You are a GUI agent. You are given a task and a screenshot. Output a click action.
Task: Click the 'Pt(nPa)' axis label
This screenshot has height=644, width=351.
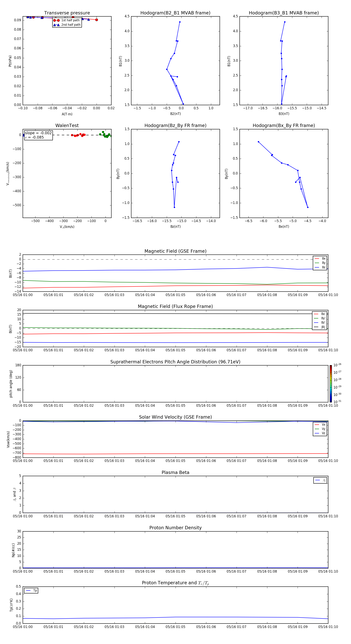coord(10,61)
